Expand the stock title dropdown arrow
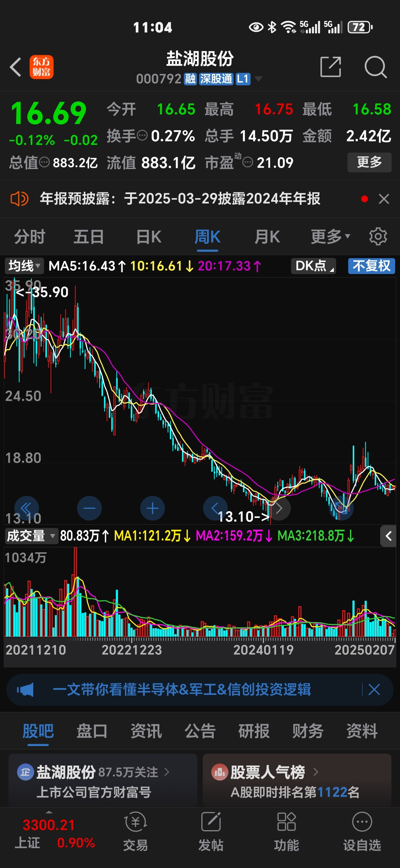The image size is (400, 868). (x=259, y=79)
